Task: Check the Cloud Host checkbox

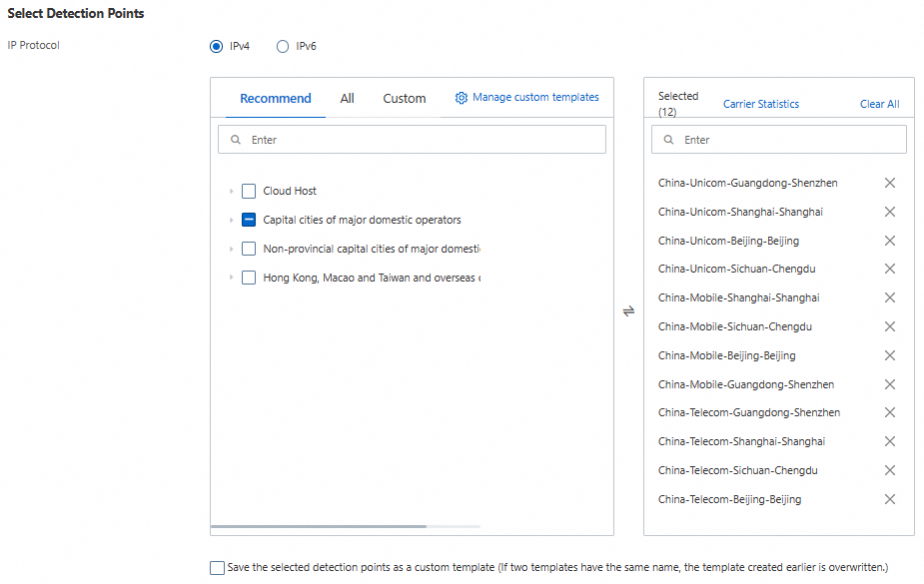Action: click(x=249, y=191)
